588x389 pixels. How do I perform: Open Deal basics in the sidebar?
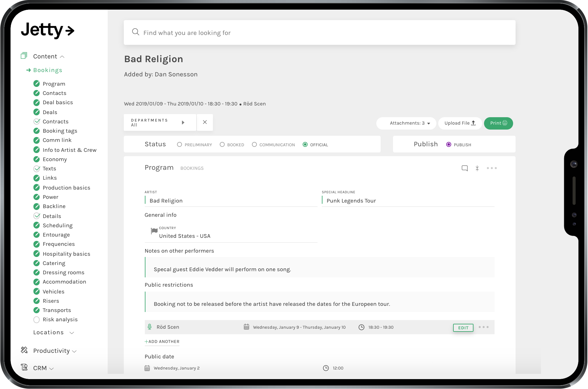click(x=58, y=102)
